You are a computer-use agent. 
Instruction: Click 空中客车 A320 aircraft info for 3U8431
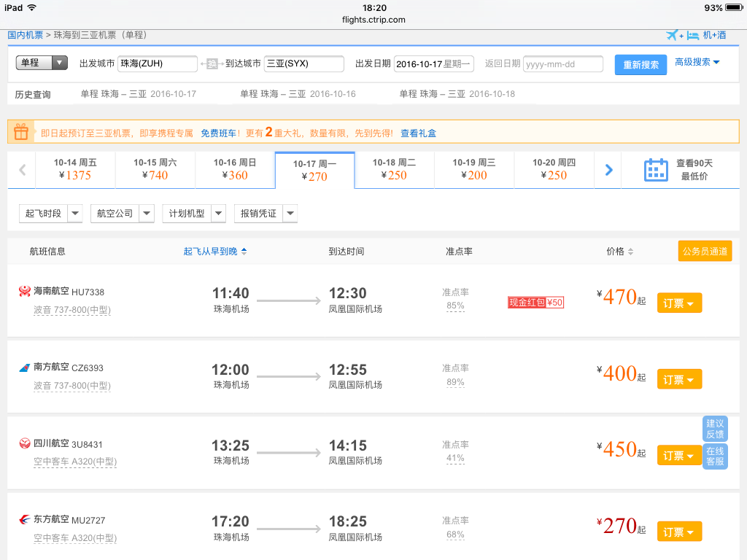(x=75, y=462)
